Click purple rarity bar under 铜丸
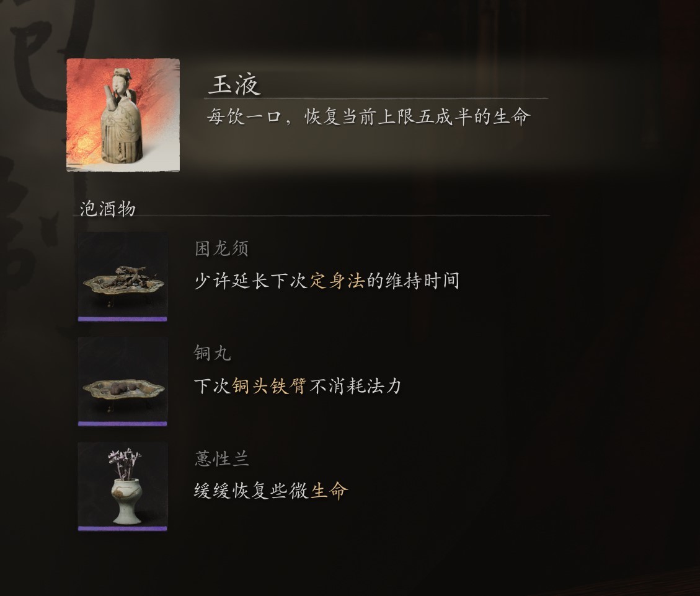The height and width of the screenshot is (596, 700). pyautogui.click(x=122, y=424)
